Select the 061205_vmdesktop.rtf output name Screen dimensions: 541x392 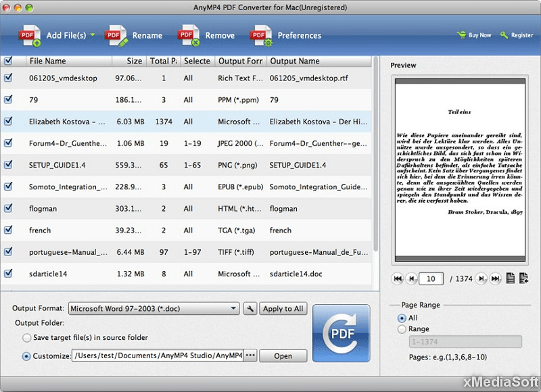tap(309, 78)
